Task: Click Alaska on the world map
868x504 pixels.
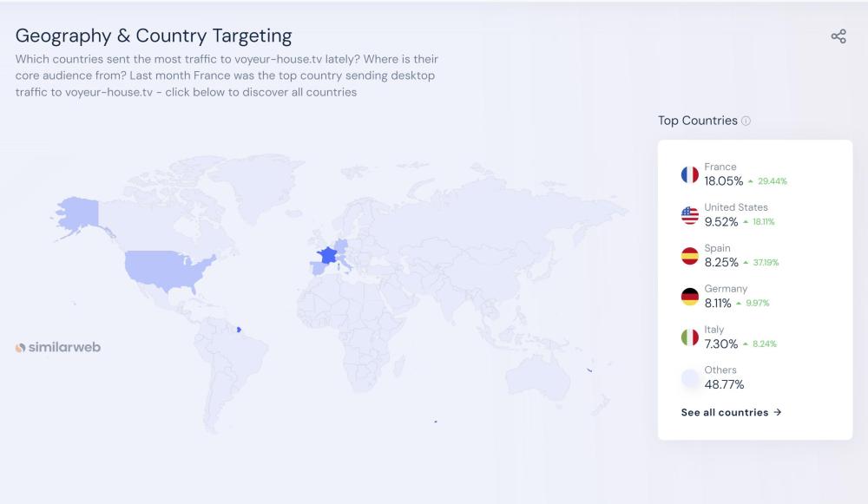Action: 76,211
